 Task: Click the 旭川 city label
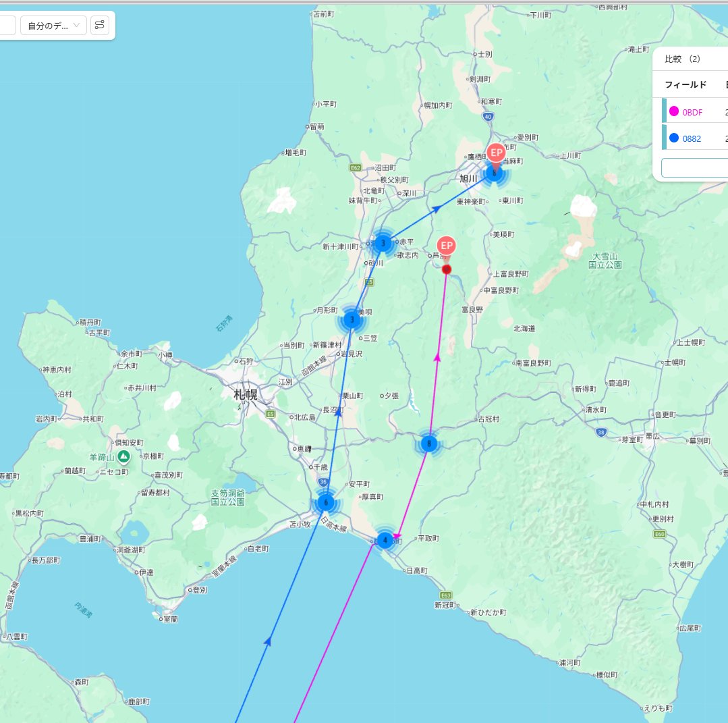468,179
